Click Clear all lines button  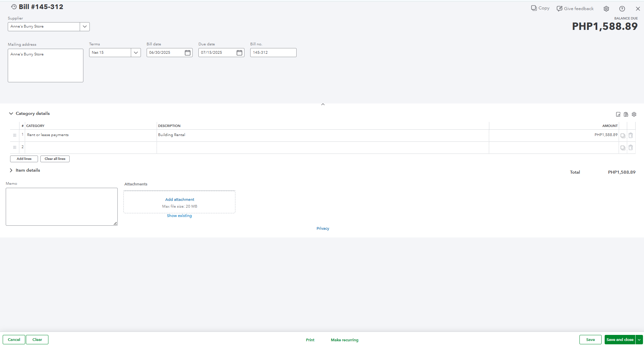pos(55,159)
